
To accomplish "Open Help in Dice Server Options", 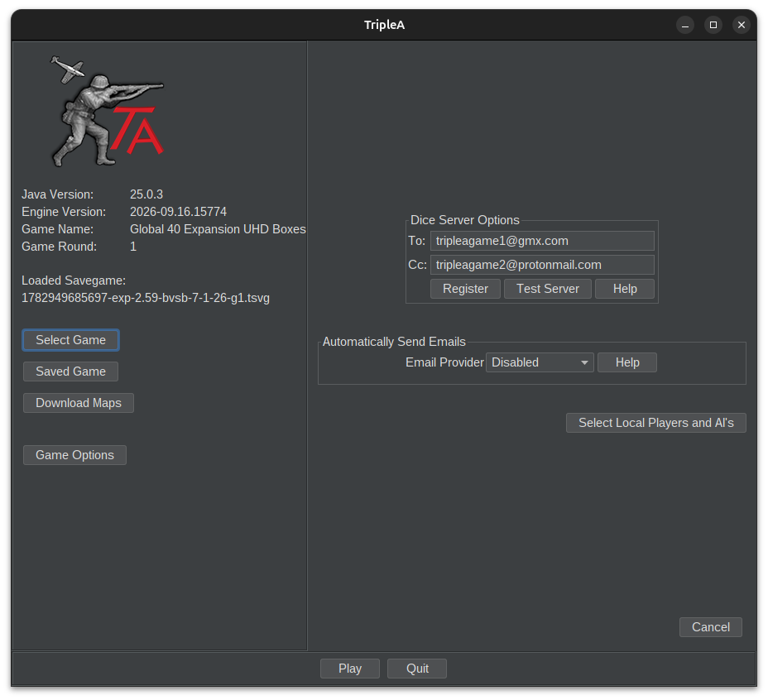I will tap(625, 289).
